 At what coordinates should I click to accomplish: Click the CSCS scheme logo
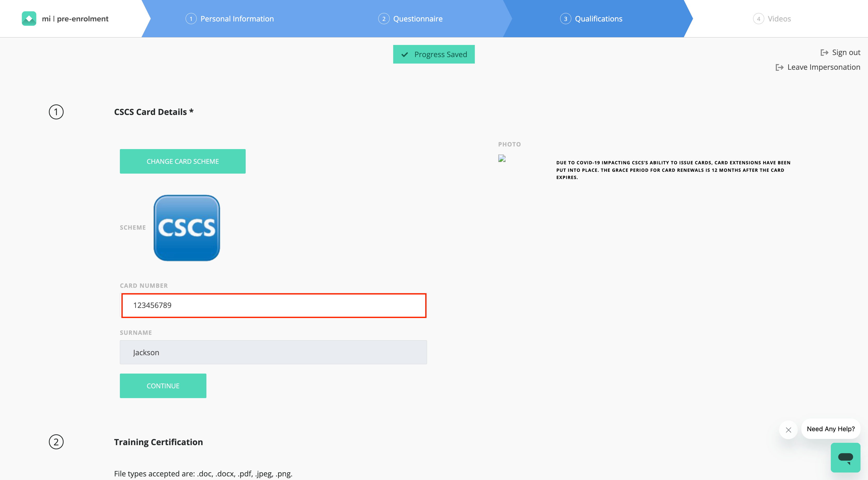[187, 228]
